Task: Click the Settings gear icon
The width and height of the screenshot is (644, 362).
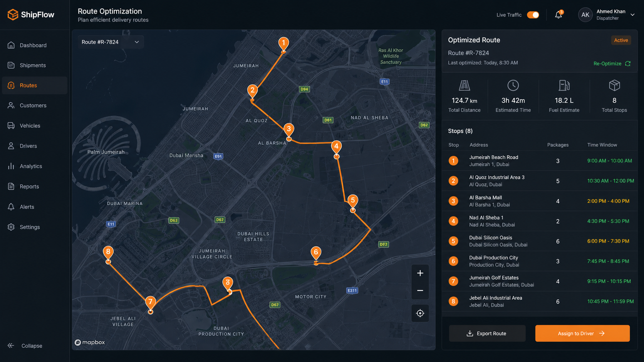Action: pyautogui.click(x=11, y=227)
